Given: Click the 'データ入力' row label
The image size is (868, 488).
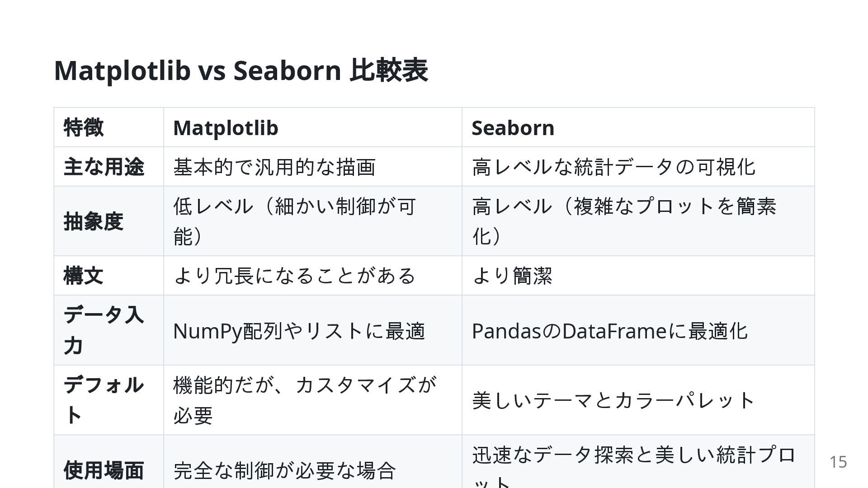Looking at the screenshot, I should (104, 330).
